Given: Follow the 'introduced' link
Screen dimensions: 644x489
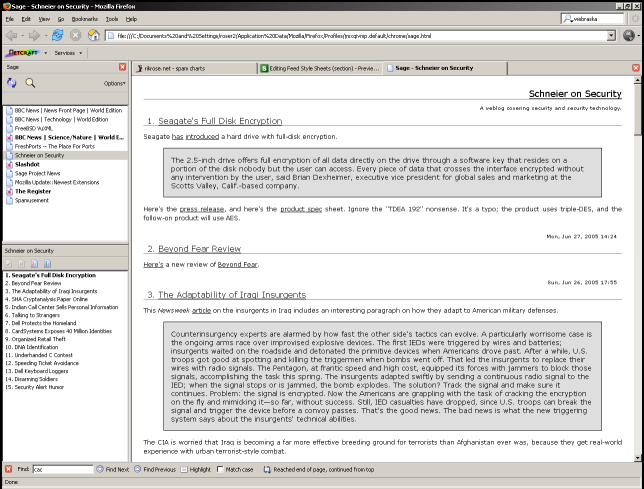Looking at the screenshot, I should coord(202,136).
